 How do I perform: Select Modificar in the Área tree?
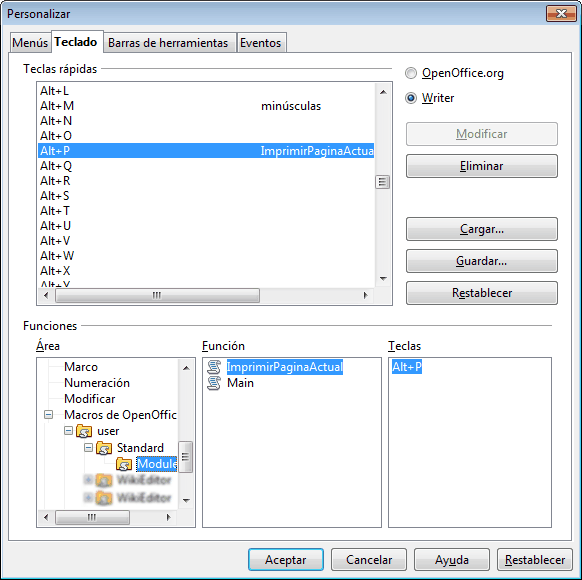pyautogui.click(x=89, y=399)
